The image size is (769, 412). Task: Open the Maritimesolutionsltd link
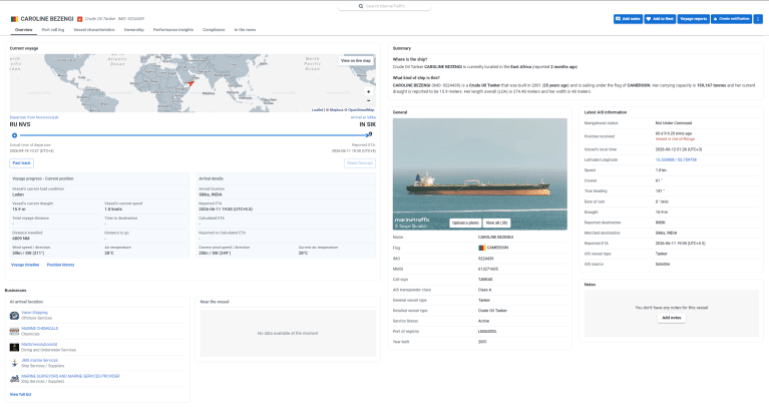39,344
